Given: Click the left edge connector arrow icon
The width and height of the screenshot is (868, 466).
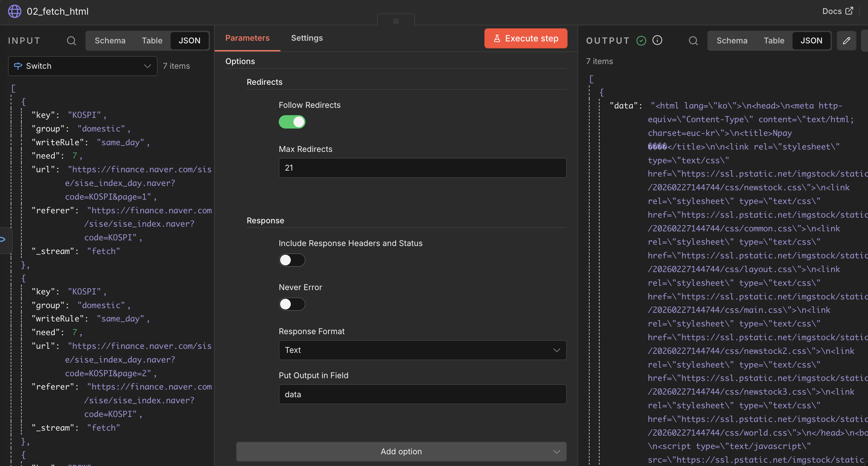Looking at the screenshot, I should [3, 240].
